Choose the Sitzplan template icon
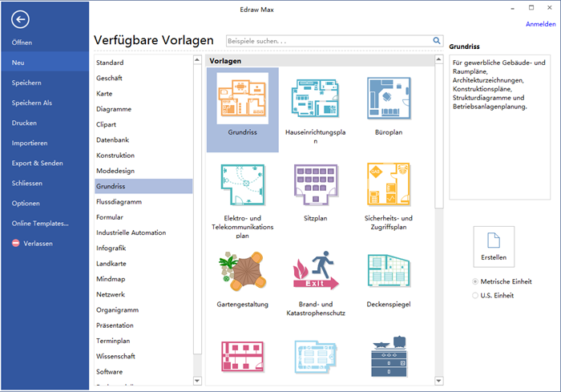 tap(316, 184)
